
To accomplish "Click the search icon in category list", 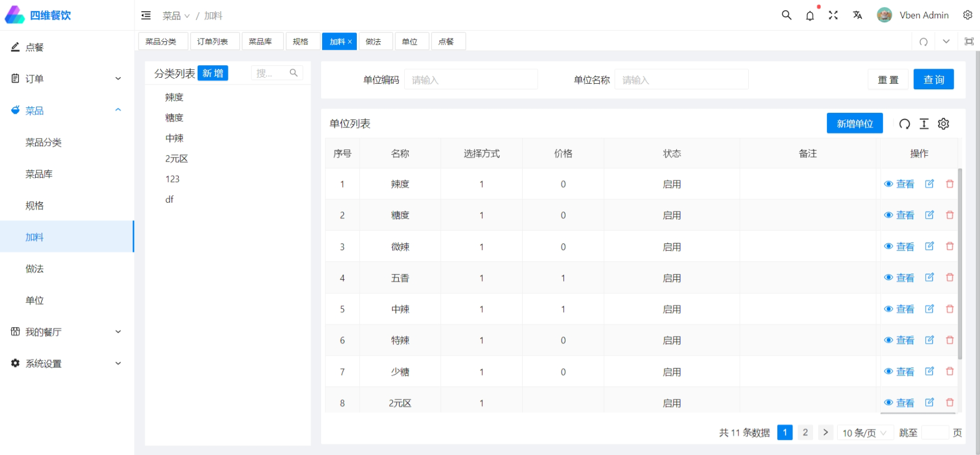I will (293, 73).
